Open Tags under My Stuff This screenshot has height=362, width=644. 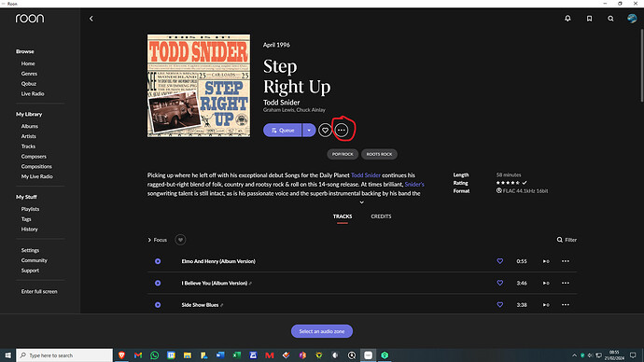(26, 219)
